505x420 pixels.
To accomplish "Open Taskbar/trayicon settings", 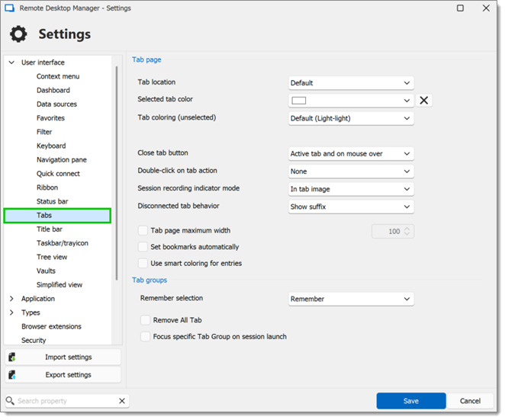I will (x=63, y=243).
